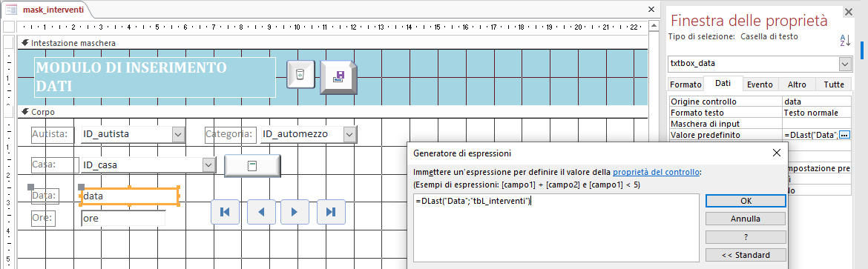The height and width of the screenshot is (269, 868).
Task: Open the Tutte properties tab
Action: click(834, 84)
